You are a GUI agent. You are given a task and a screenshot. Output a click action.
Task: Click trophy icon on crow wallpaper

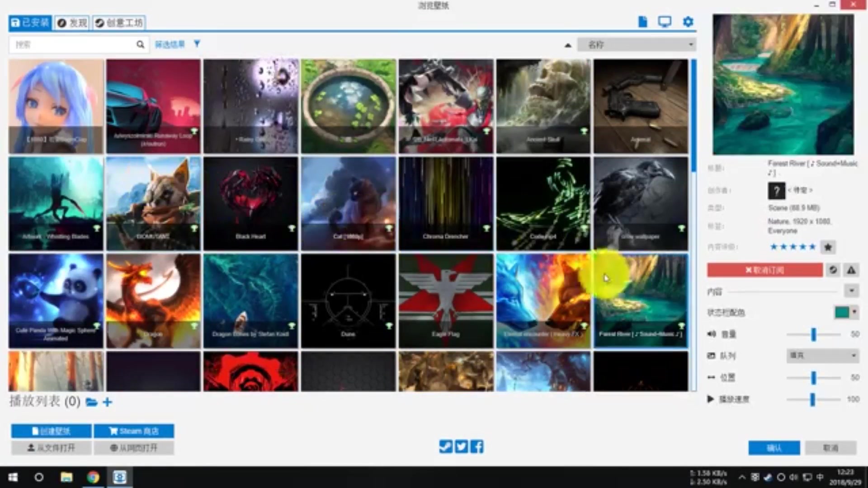point(681,229)
